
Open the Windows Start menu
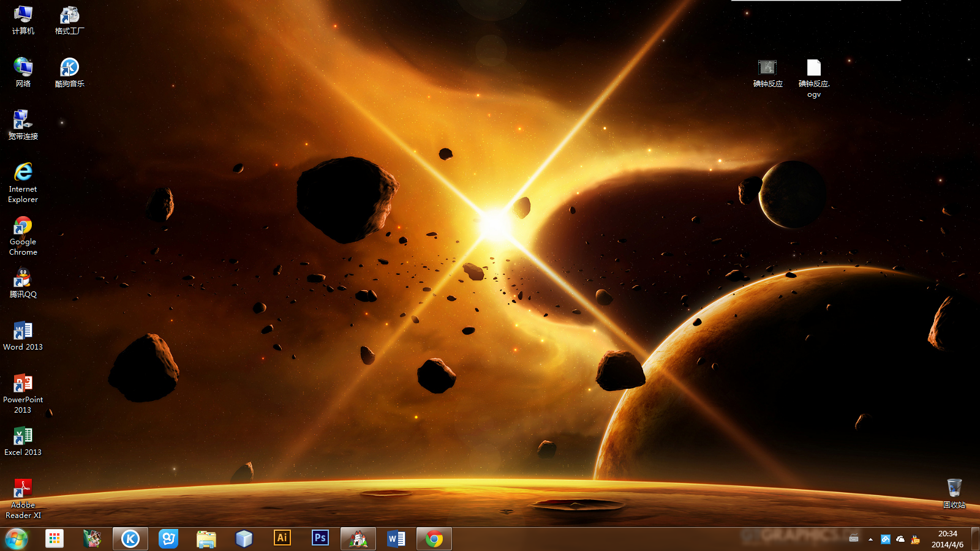17,539
